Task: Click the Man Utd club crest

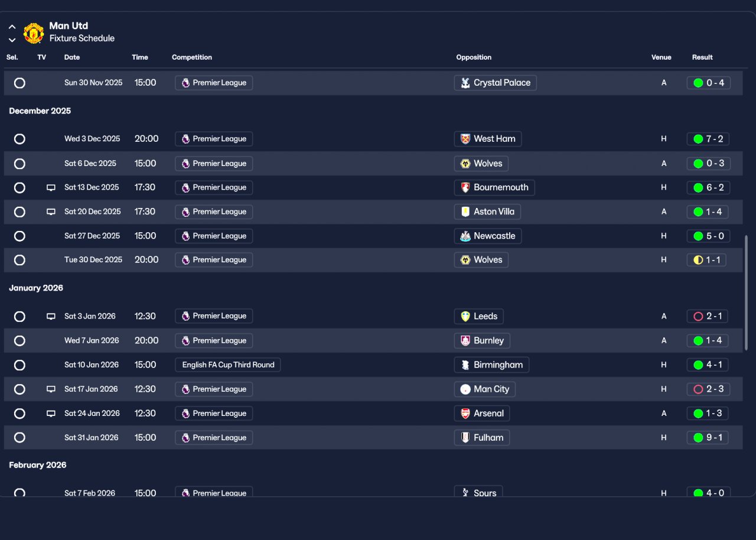Action: click(x=34, y=33)
